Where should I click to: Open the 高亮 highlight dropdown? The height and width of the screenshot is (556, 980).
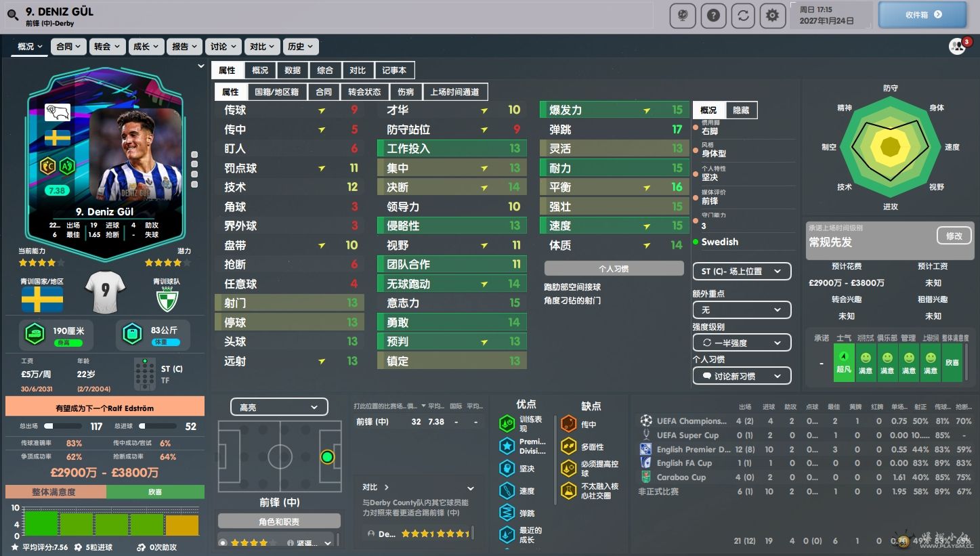(279, 407)
